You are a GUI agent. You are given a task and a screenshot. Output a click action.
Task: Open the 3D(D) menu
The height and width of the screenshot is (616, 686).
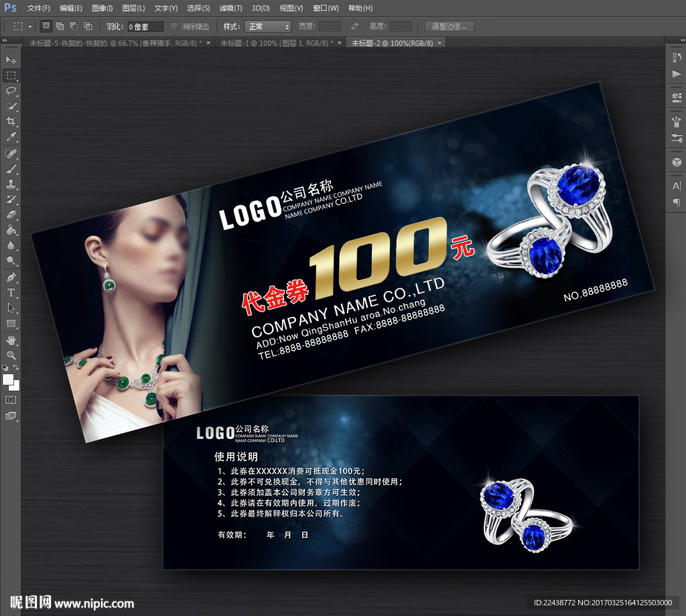(x=261, y=8)
